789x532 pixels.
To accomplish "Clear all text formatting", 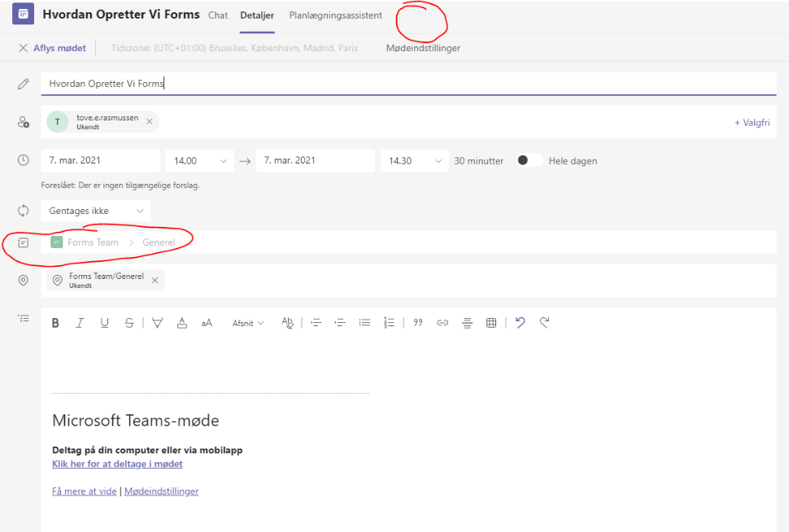I will (287, 323).
